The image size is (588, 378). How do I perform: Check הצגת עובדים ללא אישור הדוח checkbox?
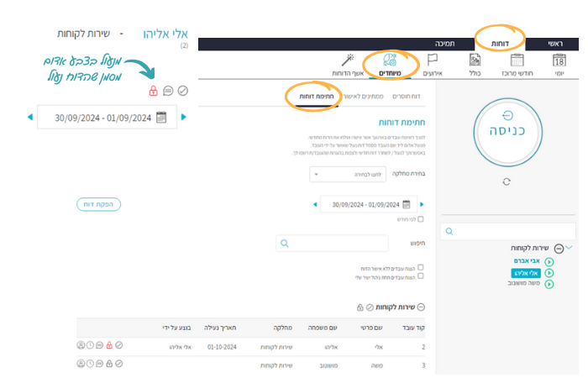421,268
